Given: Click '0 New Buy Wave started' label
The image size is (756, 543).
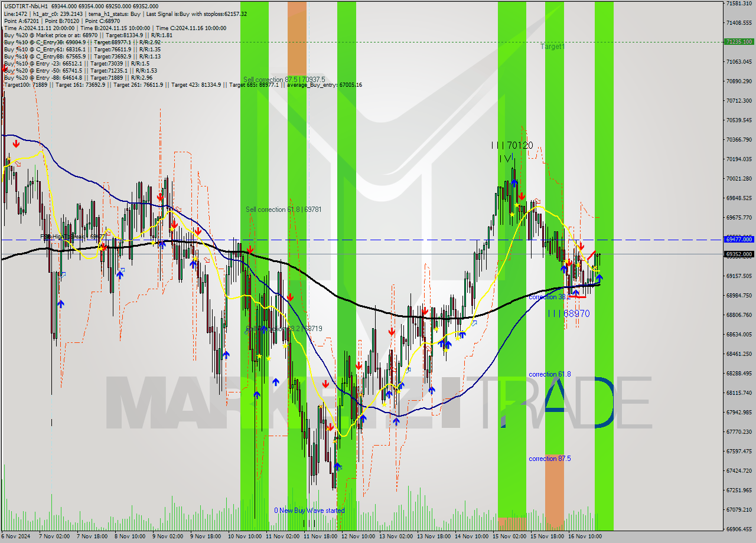Looking at the screenshot, I should (309, 511).
